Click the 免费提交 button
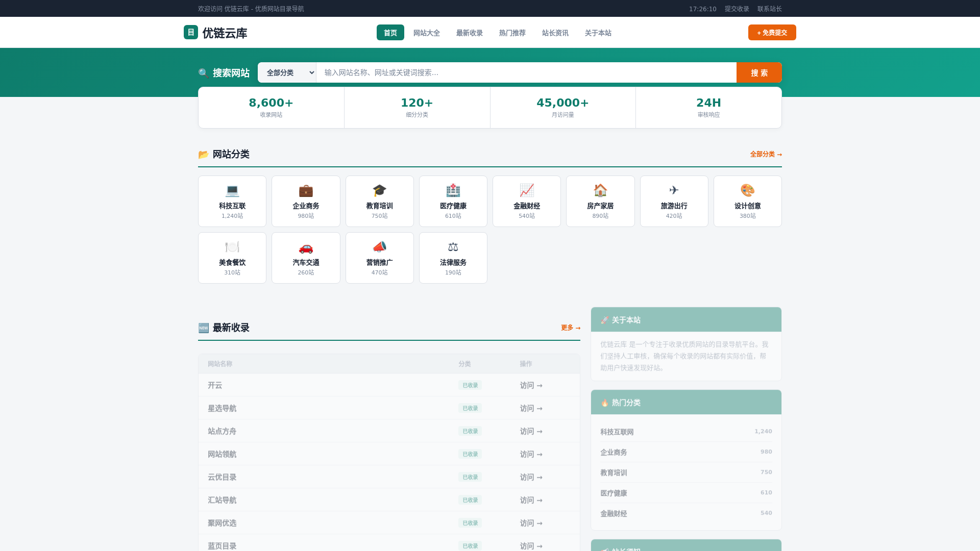 point(772,32)
